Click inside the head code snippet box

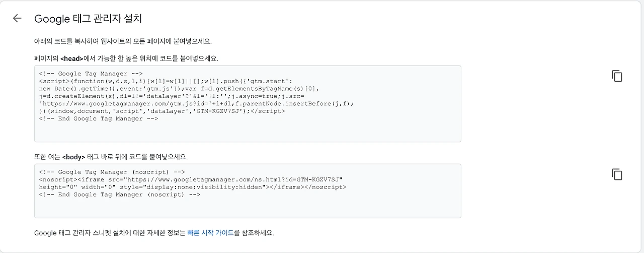pos(248,103)
